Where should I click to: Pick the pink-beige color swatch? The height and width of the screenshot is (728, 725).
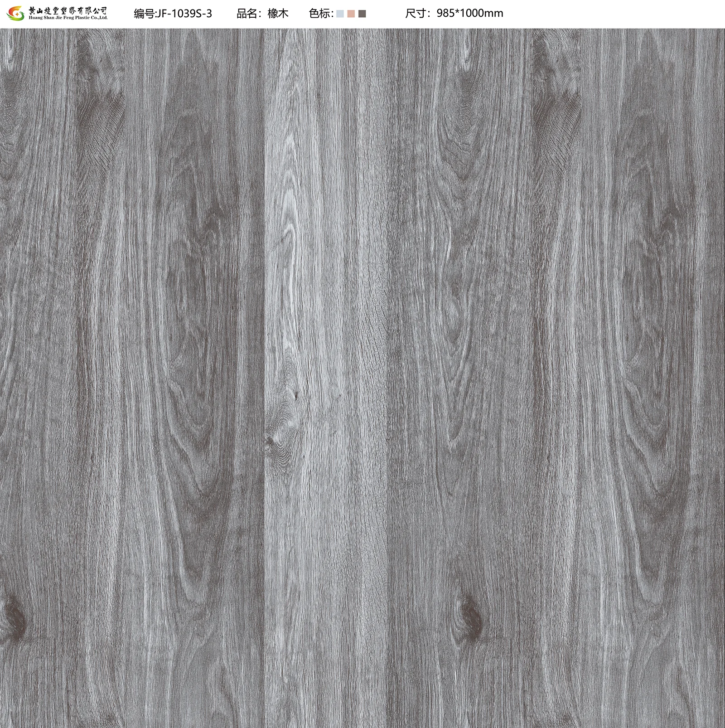[351, 14]
